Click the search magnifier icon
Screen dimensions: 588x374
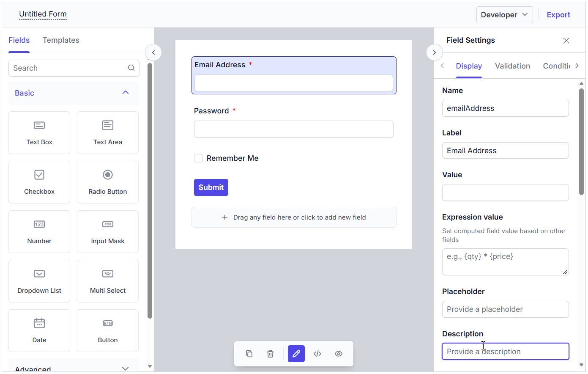tap(131, 68)
